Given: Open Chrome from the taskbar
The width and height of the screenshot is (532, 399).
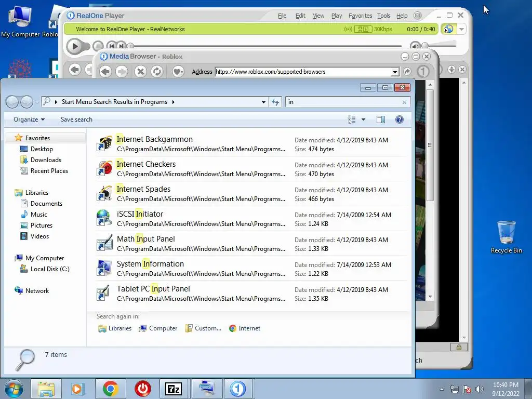Looking at the screenshot, I should pyautogui.click(x=110, y=389).
